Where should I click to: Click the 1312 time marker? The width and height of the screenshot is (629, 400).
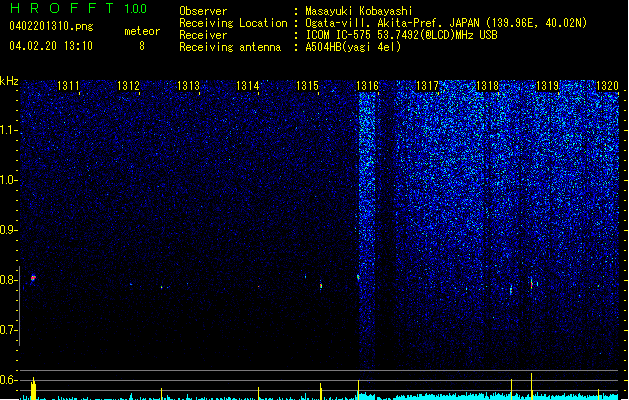[128, 86]
